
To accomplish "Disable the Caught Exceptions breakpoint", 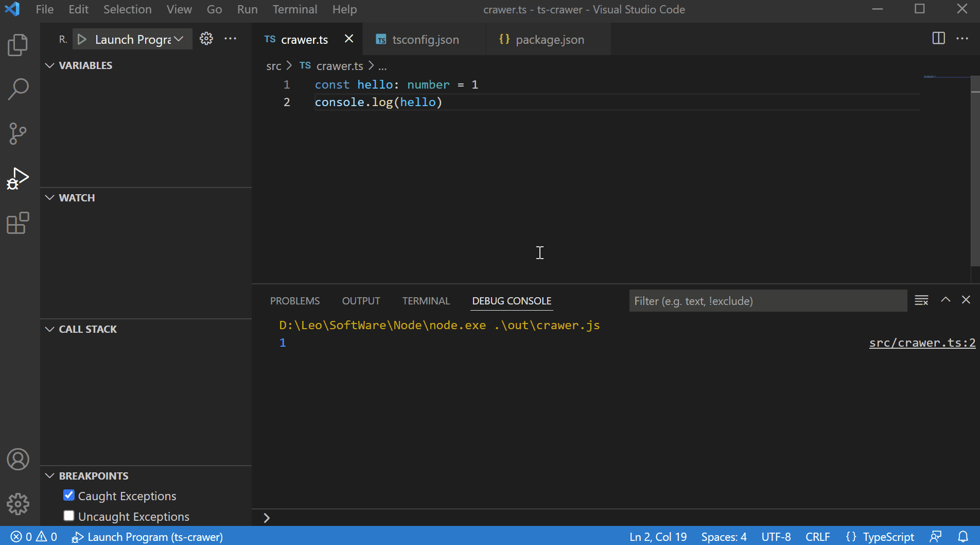I will (x=68, y=495).
